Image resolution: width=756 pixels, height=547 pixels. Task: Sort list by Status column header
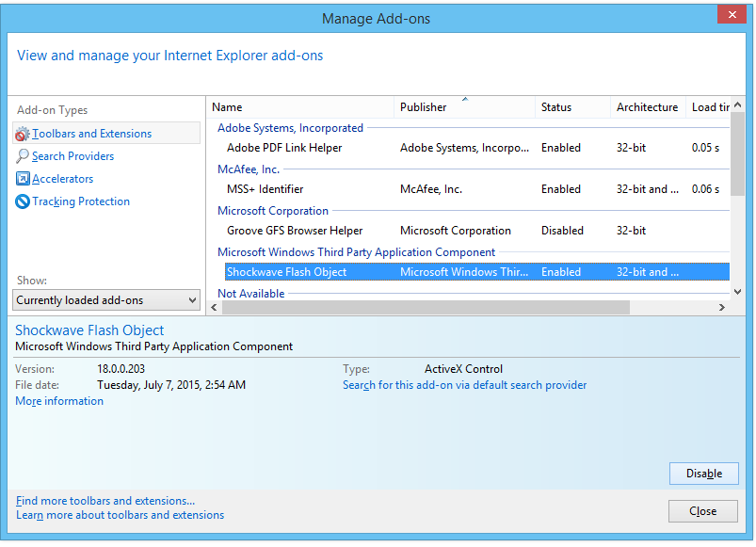[x=572, y=107]
